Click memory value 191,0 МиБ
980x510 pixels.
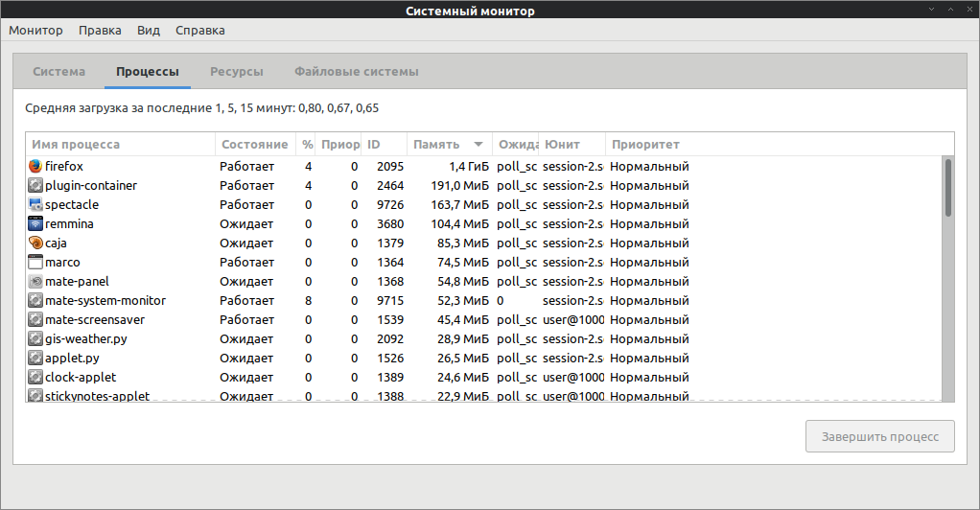pyautogui.click(x=460, y=186)
